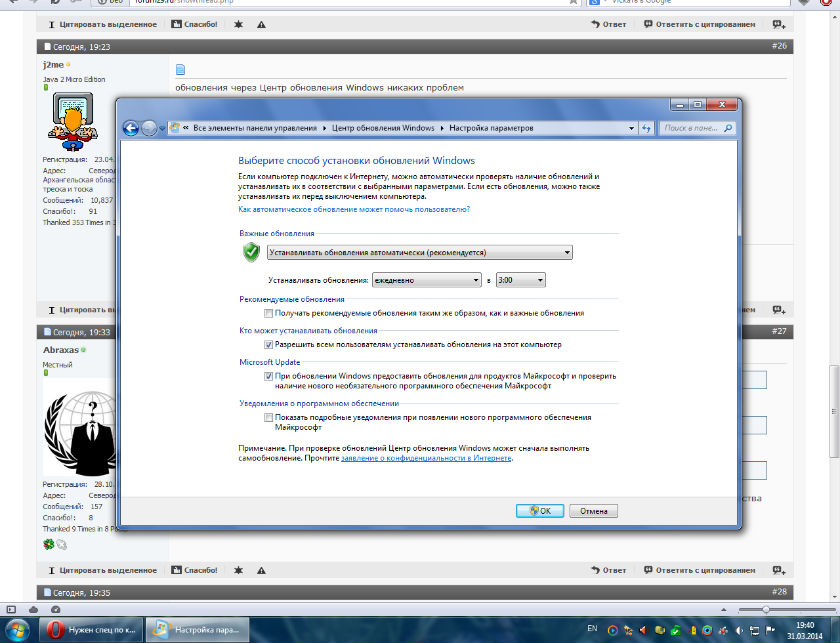Click post number '#27' link
This screenshot has height=643, width=840.
(x=779, y=331)
